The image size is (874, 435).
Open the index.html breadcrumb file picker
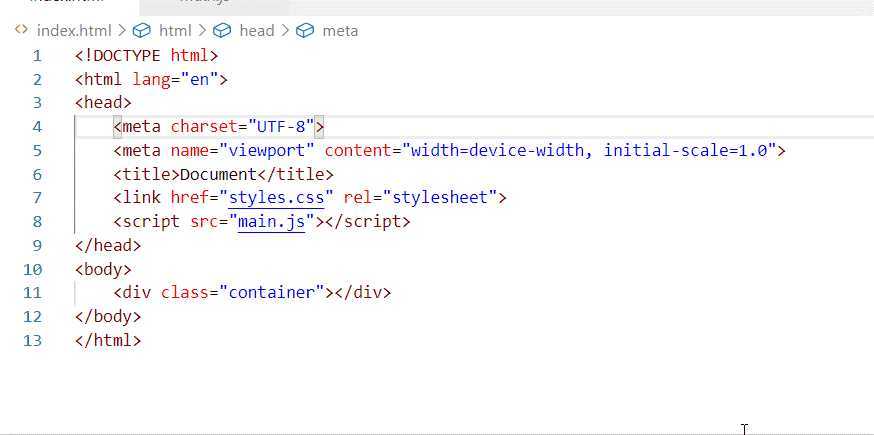(x=74, y=31)
